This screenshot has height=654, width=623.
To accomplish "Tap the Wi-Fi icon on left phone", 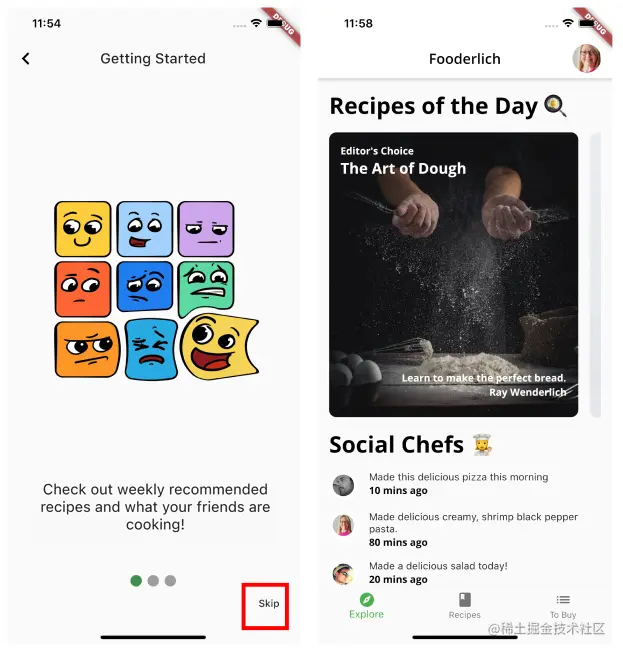I will [x=256, y=23].
